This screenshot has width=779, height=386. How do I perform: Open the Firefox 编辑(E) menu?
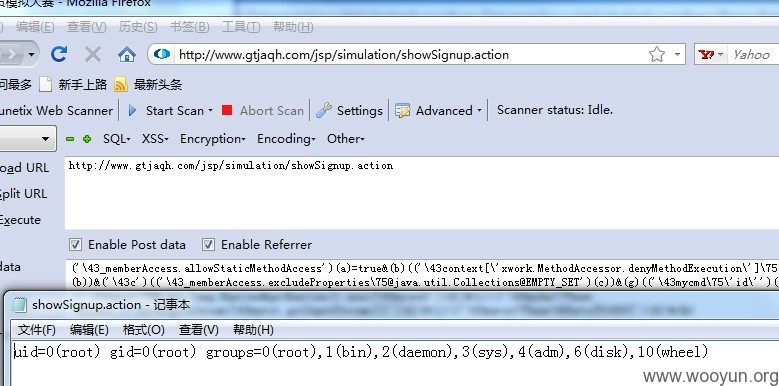(35, 26)
